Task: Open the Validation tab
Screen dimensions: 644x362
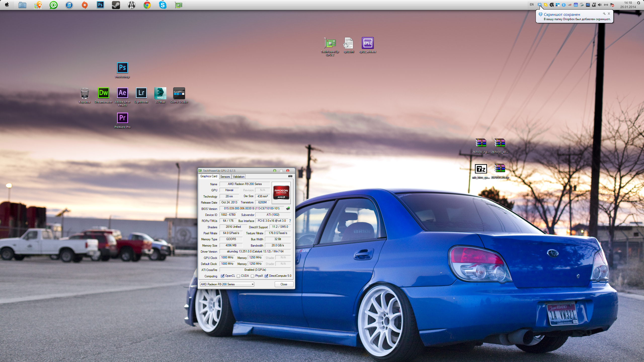Action: [x=238, y=177]
